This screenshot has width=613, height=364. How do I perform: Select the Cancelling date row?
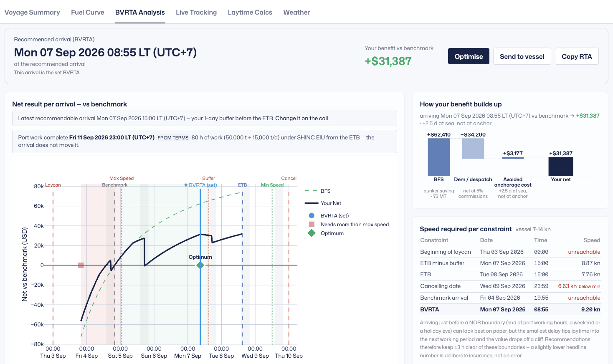(510, 286)
